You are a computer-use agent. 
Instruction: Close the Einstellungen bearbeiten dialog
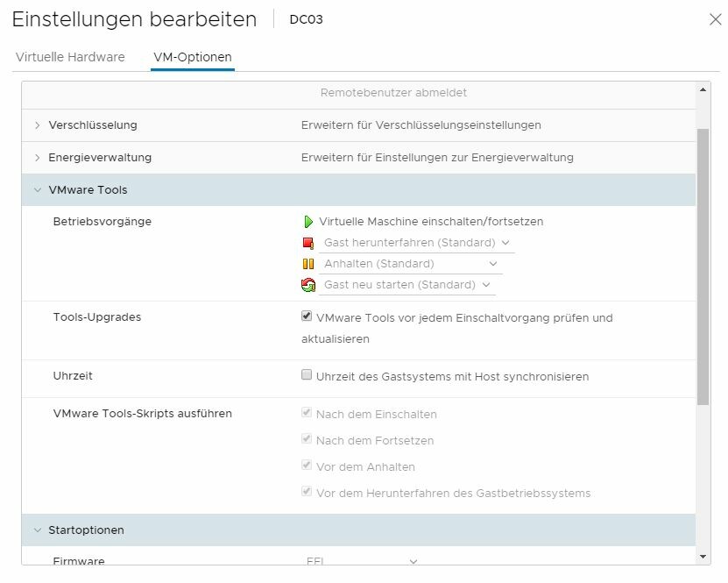point(716,19)
